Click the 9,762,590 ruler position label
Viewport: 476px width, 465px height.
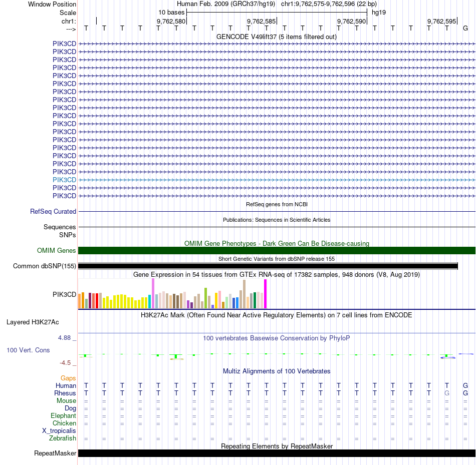point(351,21)
